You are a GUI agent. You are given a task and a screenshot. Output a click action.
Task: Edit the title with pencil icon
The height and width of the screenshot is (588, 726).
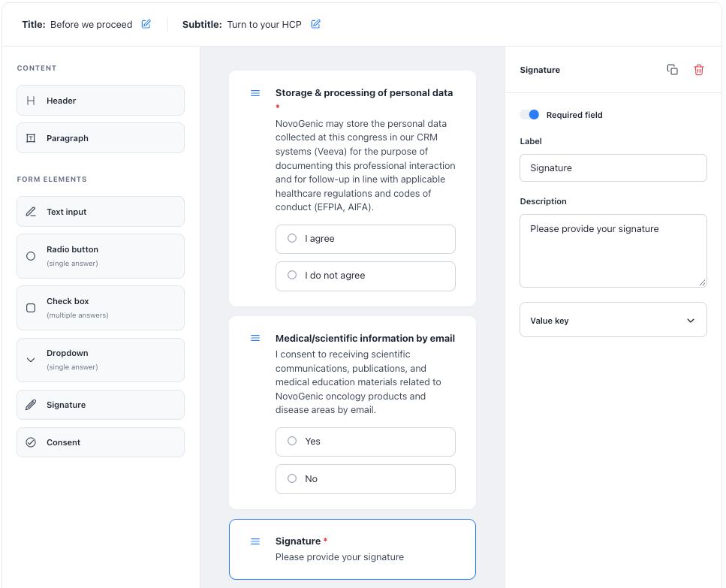[146, 24]
